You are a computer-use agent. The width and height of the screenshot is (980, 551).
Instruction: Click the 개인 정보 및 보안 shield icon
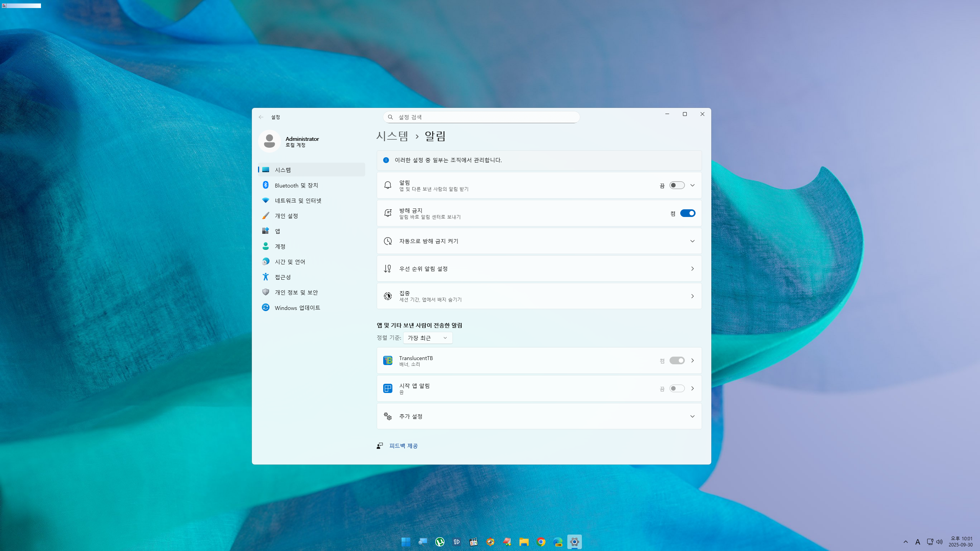(265, 292)
